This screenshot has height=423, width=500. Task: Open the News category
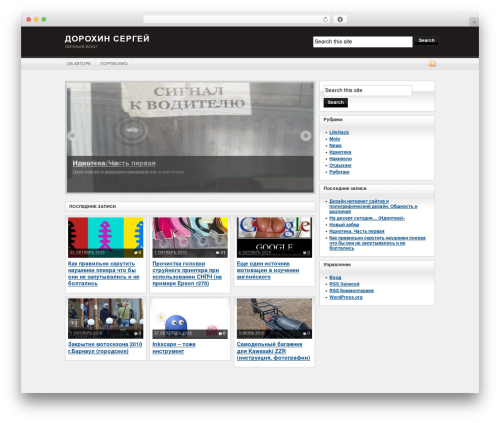pyautogui.click(x=335, y=146)
